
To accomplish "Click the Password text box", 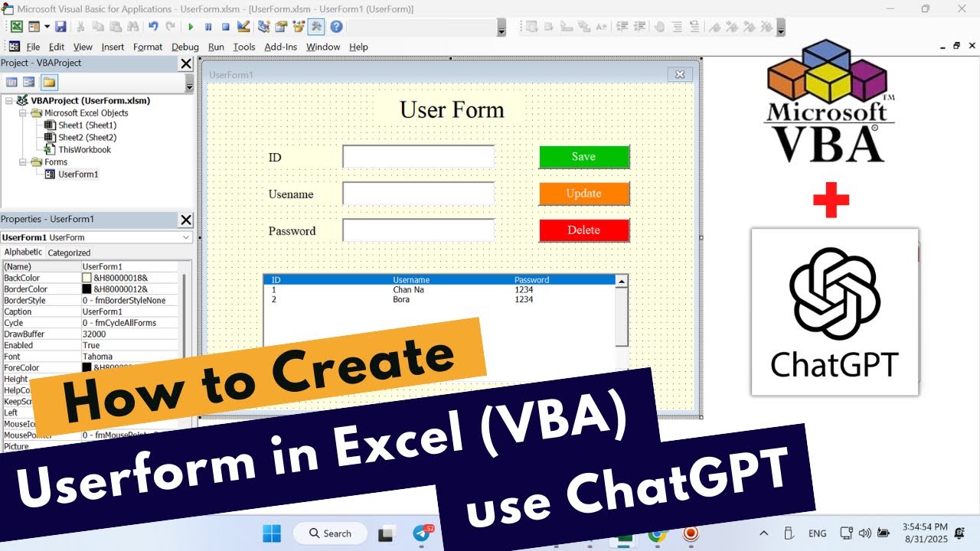I will coord(418,230).
